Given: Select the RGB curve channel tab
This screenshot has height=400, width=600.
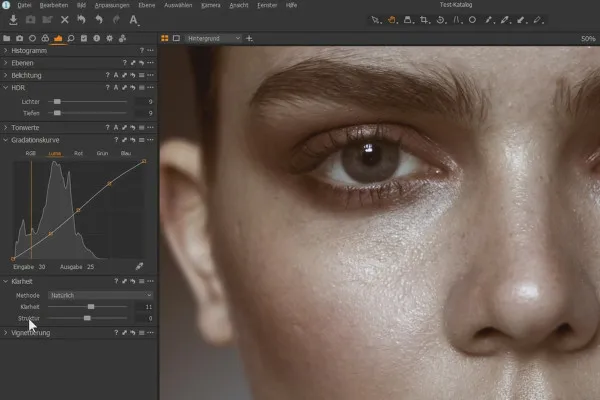Looking at the screenshot, I should 31,153.
